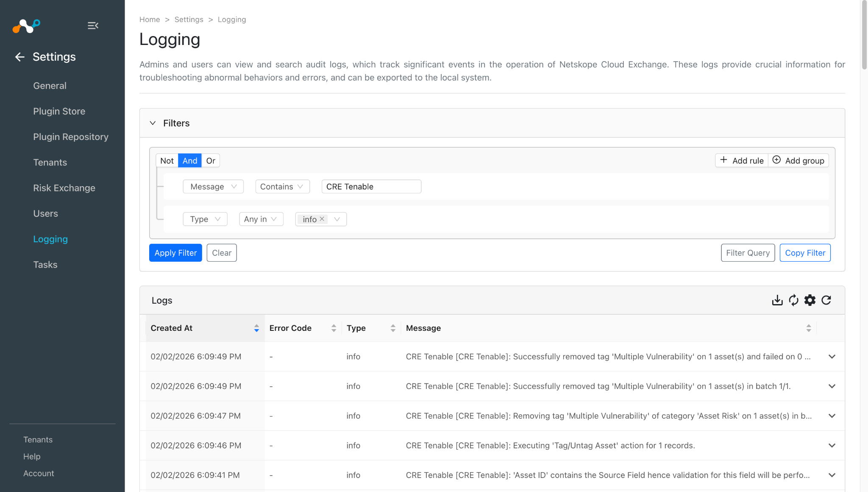Click the back arrow beside Settings
868x492 pixels.
[19, 57]
